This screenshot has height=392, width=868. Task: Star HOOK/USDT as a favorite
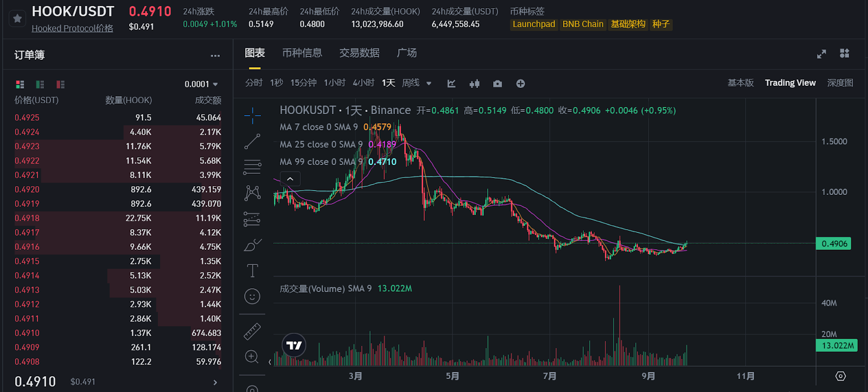coord(17,18)
